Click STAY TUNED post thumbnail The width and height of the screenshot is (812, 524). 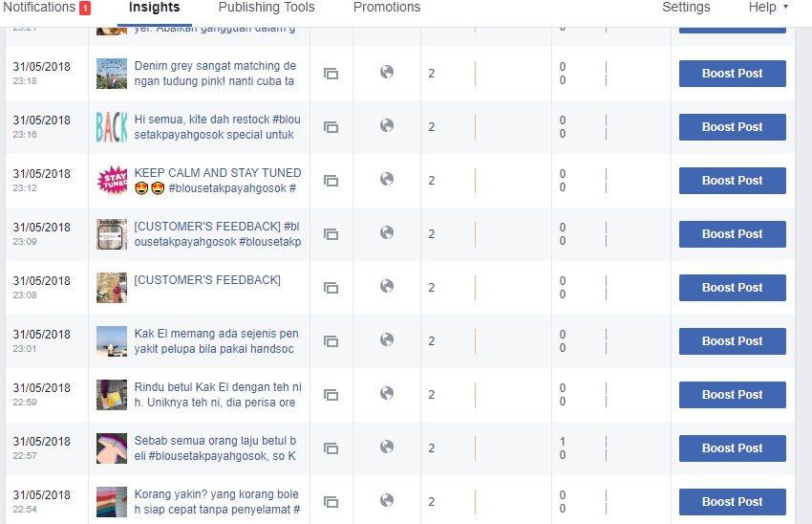[x=112, y=181]
